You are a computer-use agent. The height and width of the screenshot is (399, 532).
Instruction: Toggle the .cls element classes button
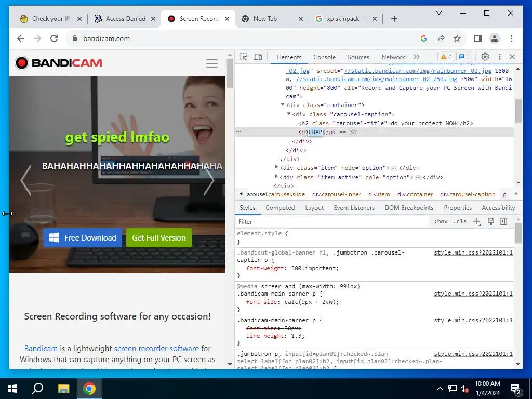[460, 221]
